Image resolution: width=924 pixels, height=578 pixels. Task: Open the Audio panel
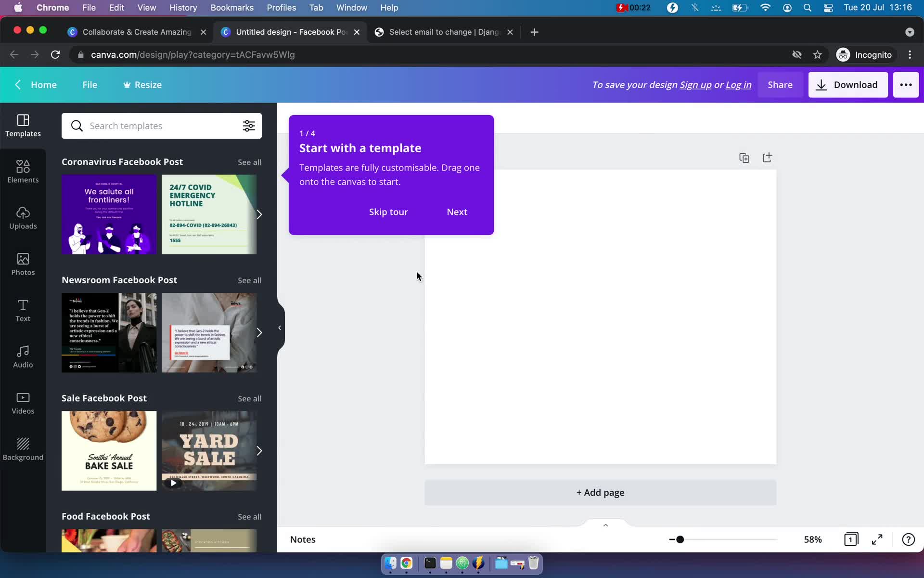pos(23,355)
